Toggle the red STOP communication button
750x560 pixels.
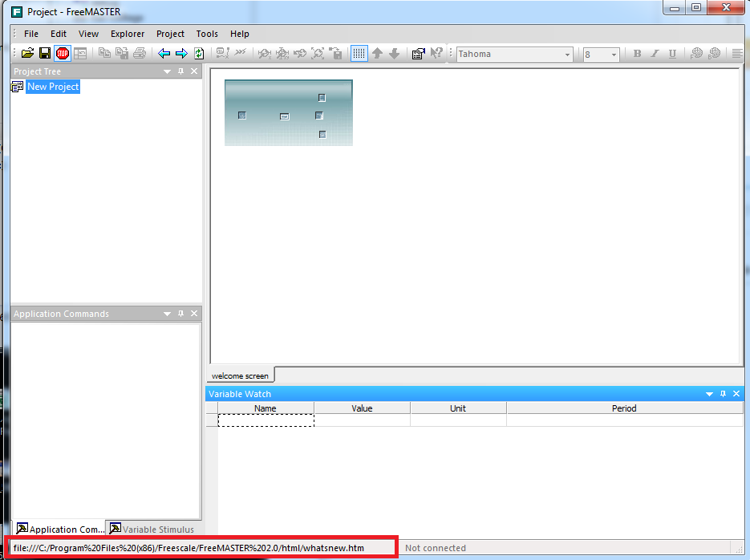coord(63,53)
